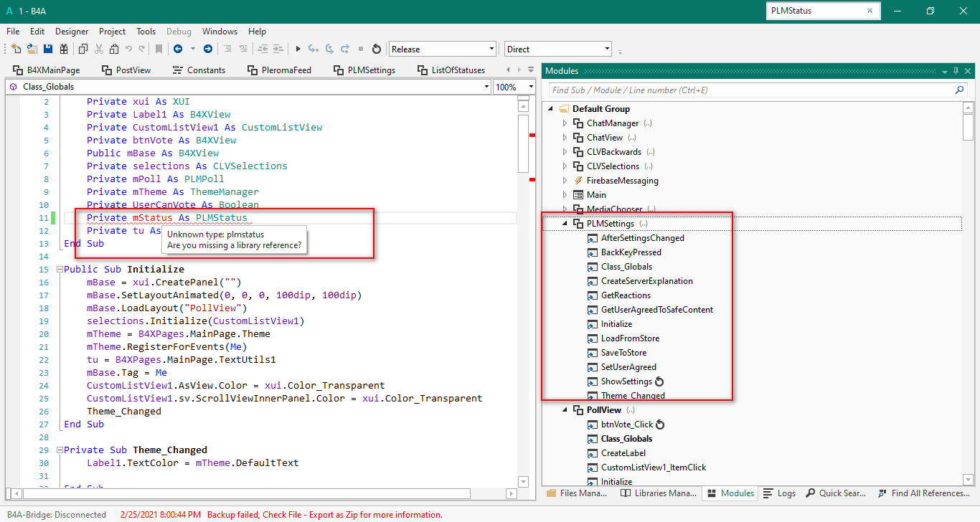Navigate forward with the blue right arrow
The width and height of the screenshot is (980, 522).
[x=208, y=49]
